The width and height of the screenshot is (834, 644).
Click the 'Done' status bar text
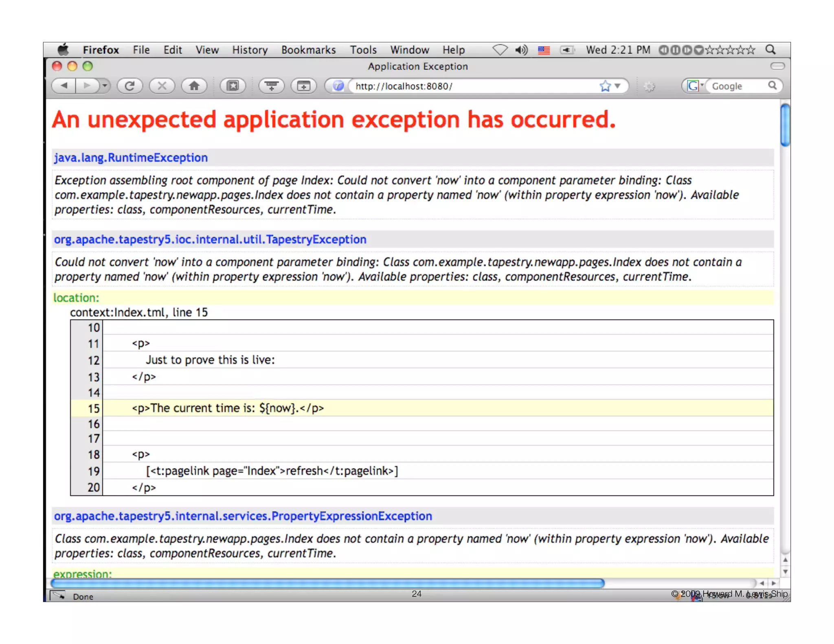[x=83, y=596]
